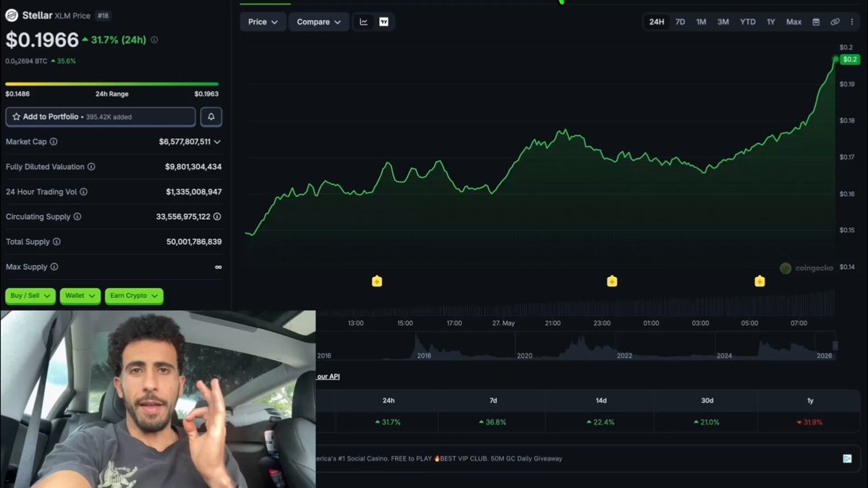This screenshot has height=488, width=868.
Task: Open the Price dropdown
Action: click(263, 22)
